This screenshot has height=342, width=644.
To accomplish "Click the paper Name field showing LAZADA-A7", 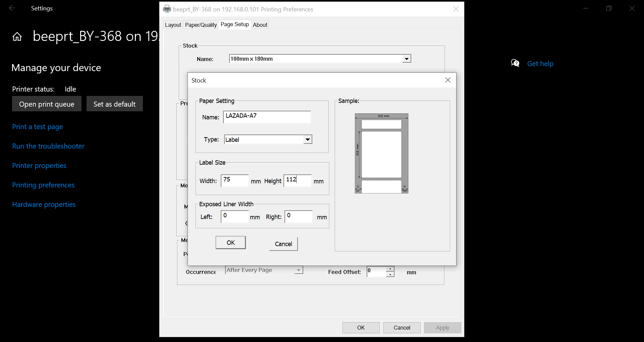I will (267, 117).
